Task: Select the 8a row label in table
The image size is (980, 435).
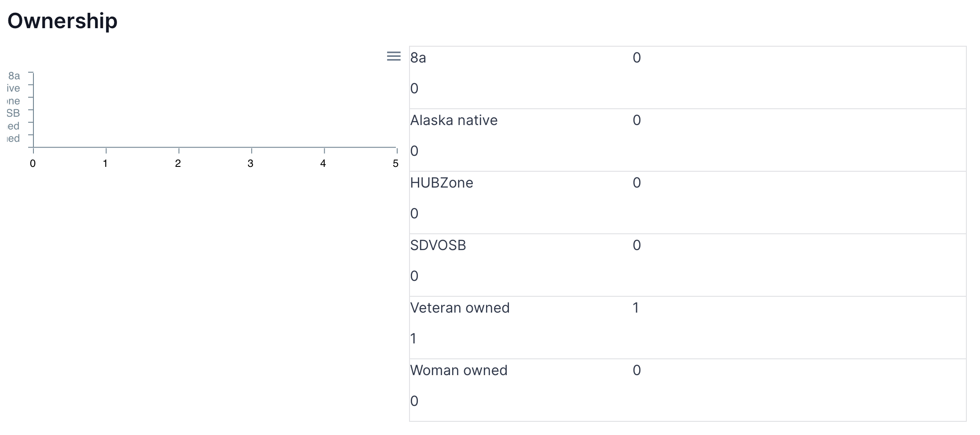Action: tap(418, 58)
